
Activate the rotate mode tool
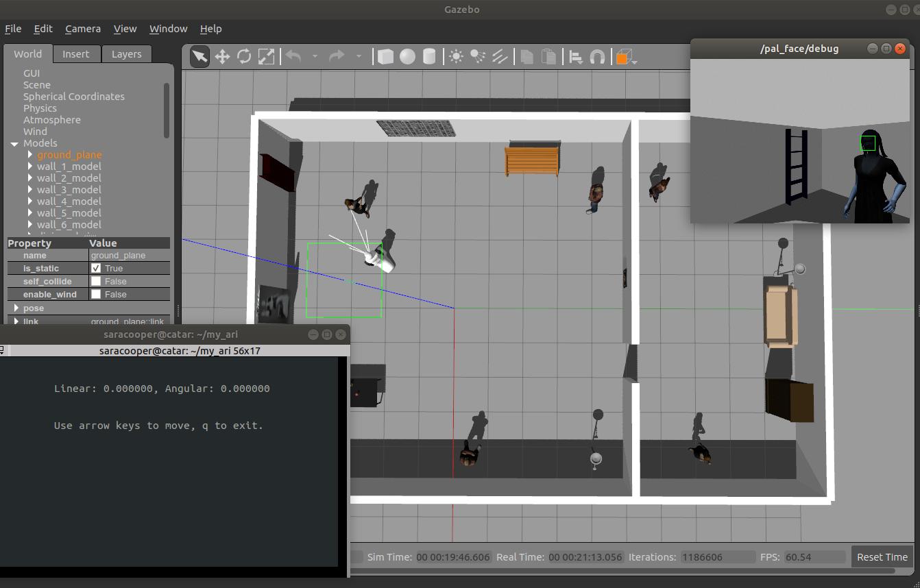[244, 57]
